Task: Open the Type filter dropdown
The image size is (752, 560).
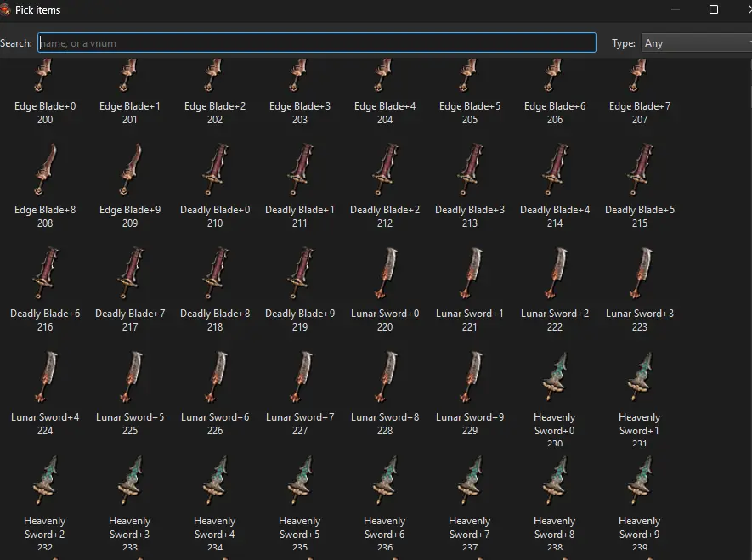Action: point(698,43)
